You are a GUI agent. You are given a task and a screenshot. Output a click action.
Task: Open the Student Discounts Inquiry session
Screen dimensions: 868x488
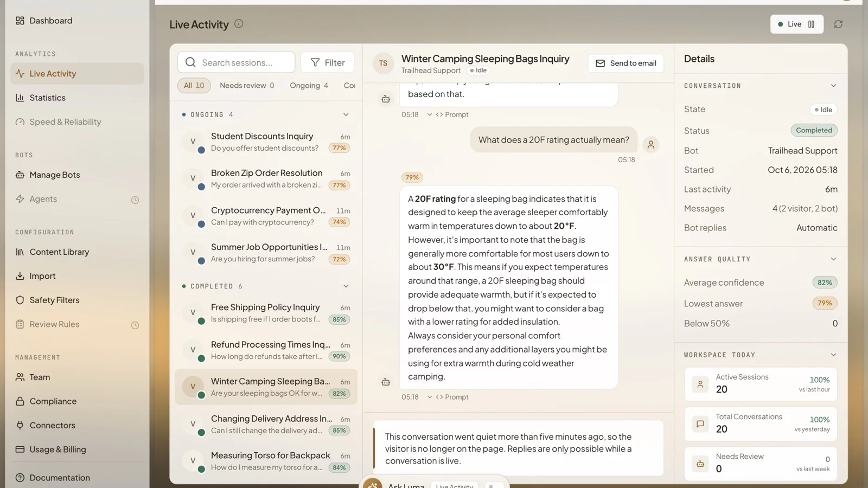[x=266, y=142]
